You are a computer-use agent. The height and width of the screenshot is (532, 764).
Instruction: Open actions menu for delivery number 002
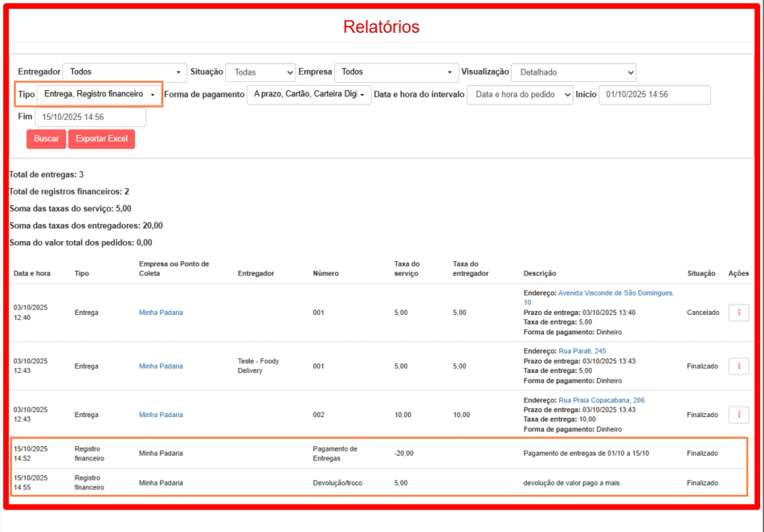pyautogui.click(x=739, y=415)
